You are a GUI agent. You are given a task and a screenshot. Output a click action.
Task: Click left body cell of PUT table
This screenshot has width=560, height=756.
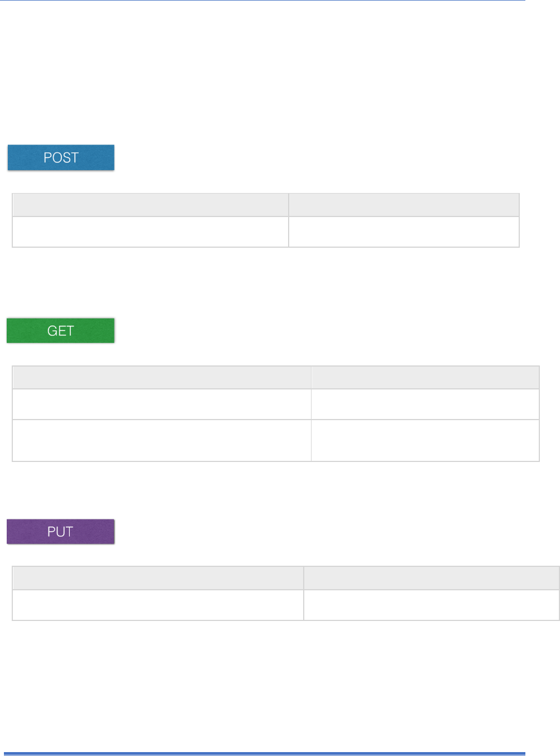pyautogui.click(x=158, y=605)
